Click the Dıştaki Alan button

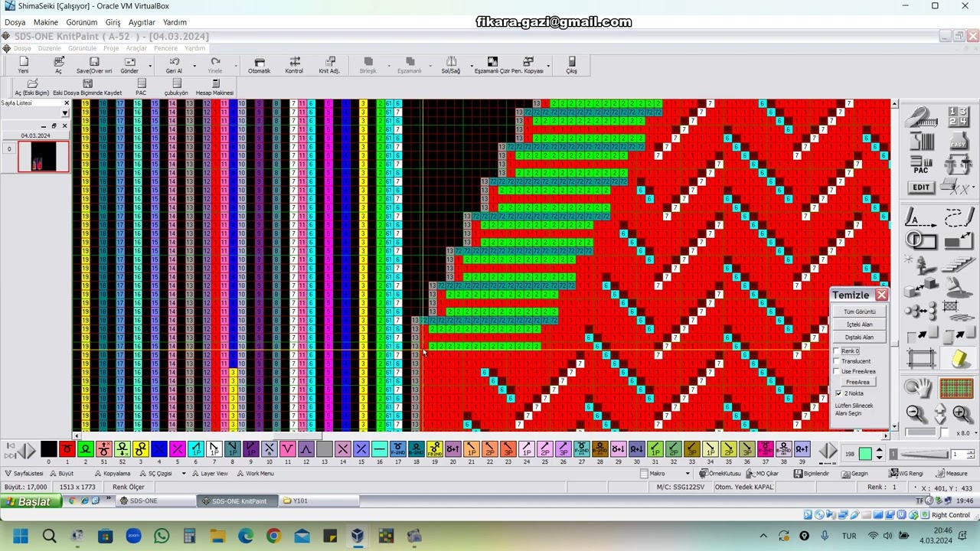pyautogui.click(x=859, y=337)
